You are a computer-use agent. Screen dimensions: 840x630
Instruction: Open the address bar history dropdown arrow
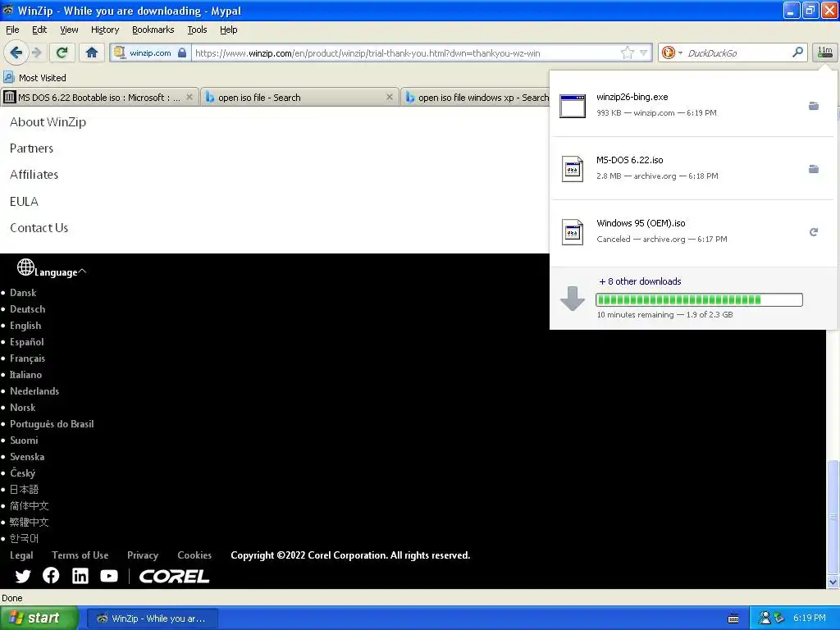click(x=643, y=52)
